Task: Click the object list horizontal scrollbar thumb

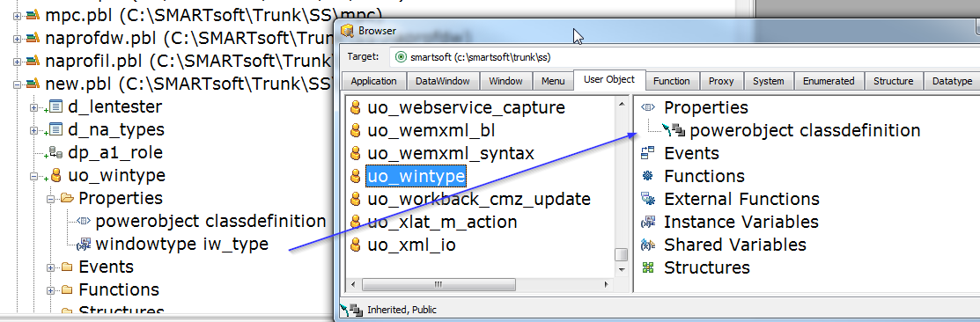Action: [x=438, y=284]
